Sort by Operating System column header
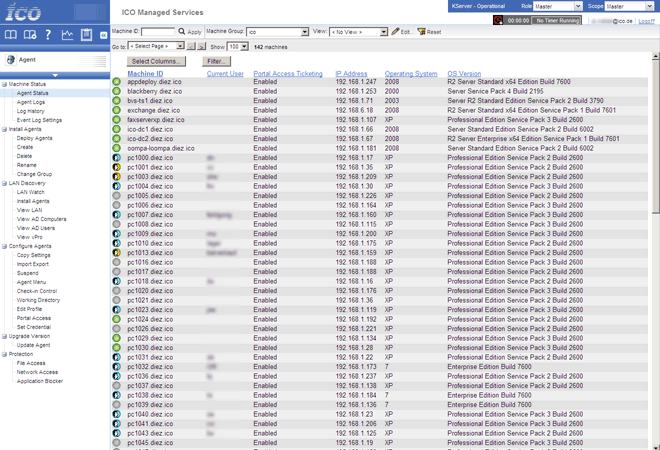The height and width of the screenshot is (450, 660). [x=411, y=74]
